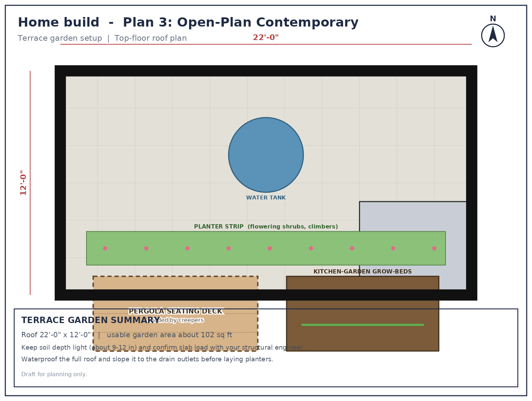Select the "Waterproof the full roof" note line

[x=147, y=359]
